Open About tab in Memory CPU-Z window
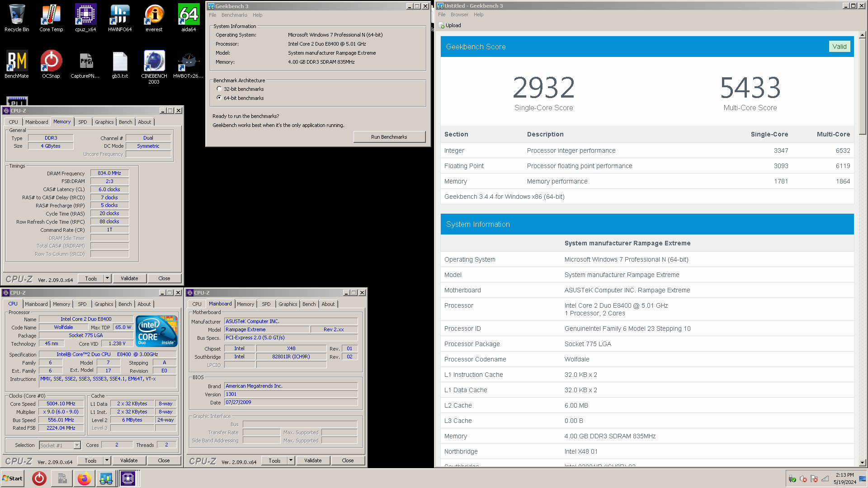The height and width of the screenshot is (488, 868). (x=145, y=122)
